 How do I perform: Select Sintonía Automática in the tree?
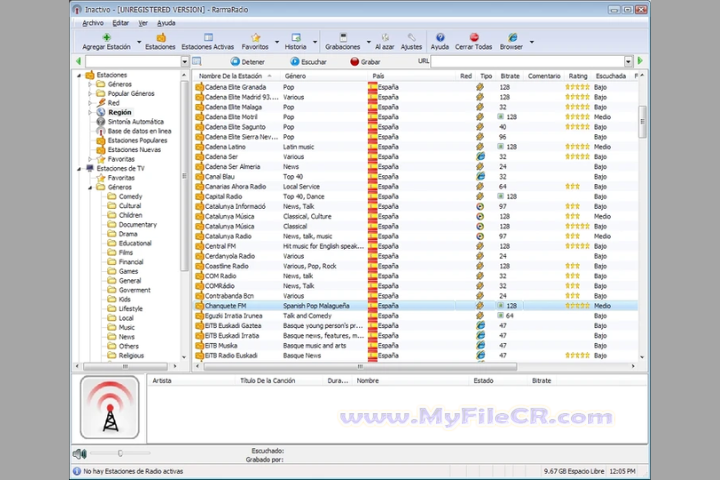pos(135,122)
